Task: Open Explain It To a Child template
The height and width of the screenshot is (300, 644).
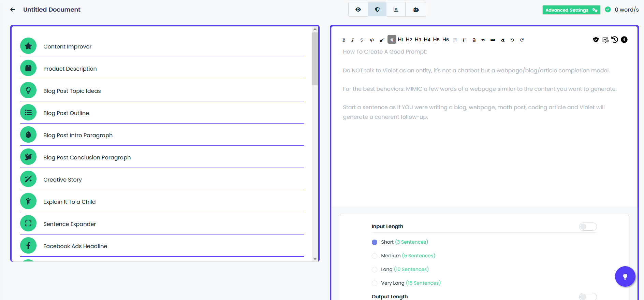Action: pyautogui.click(x=162, y=202)
